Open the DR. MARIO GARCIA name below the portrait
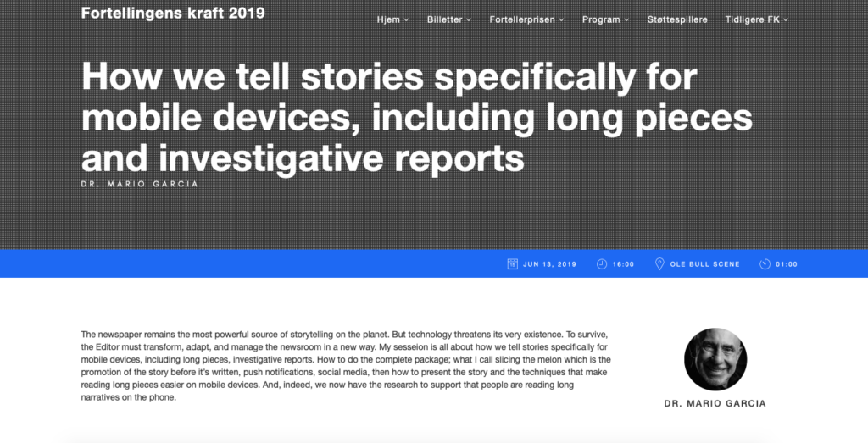 pyautogui.click(x=715, y=404)
